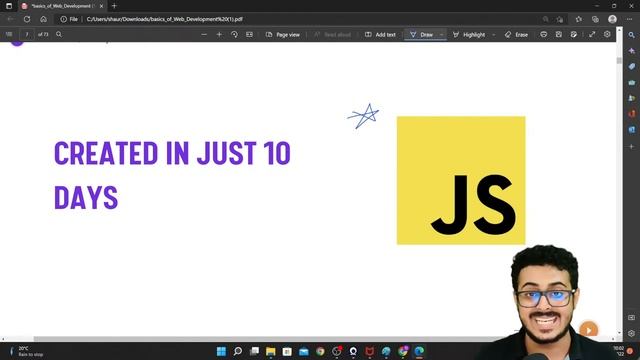Screen dimensions: 640x360
Task: Toggle fit to width view
Action: click(249, 35)
